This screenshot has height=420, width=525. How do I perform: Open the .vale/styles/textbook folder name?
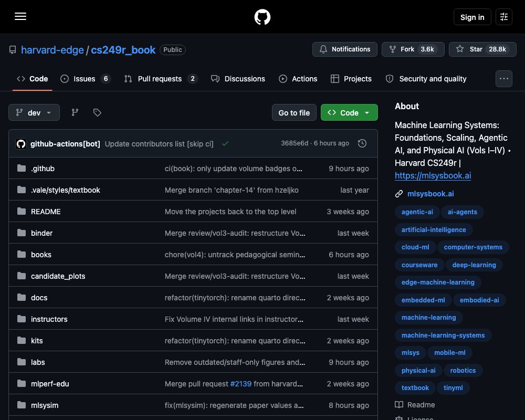65,190
